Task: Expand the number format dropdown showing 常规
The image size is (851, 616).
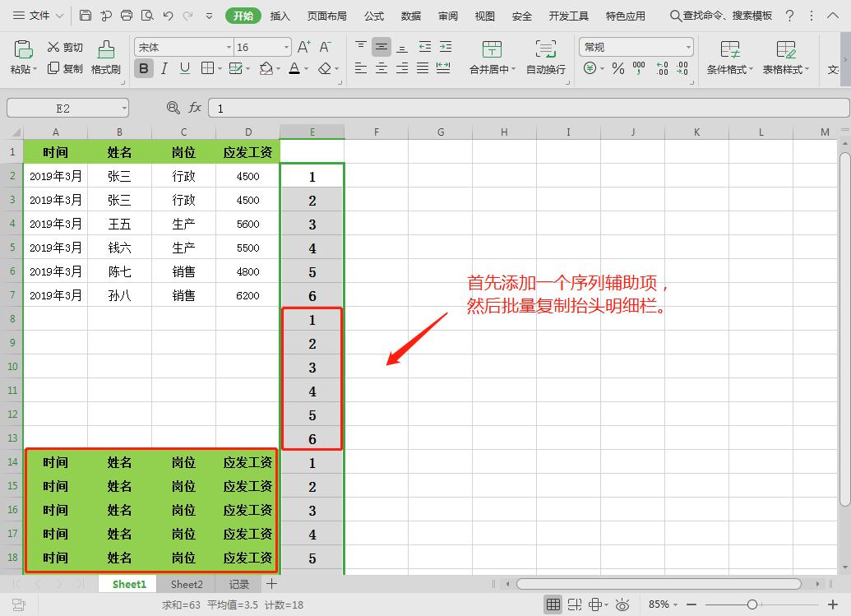Action: [x=687, y=47]
